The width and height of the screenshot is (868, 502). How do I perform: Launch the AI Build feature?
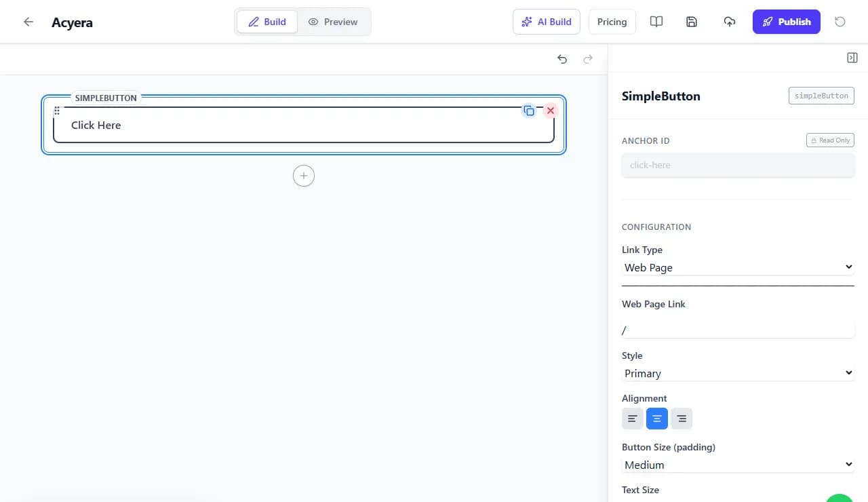click(x=547, y=22)
